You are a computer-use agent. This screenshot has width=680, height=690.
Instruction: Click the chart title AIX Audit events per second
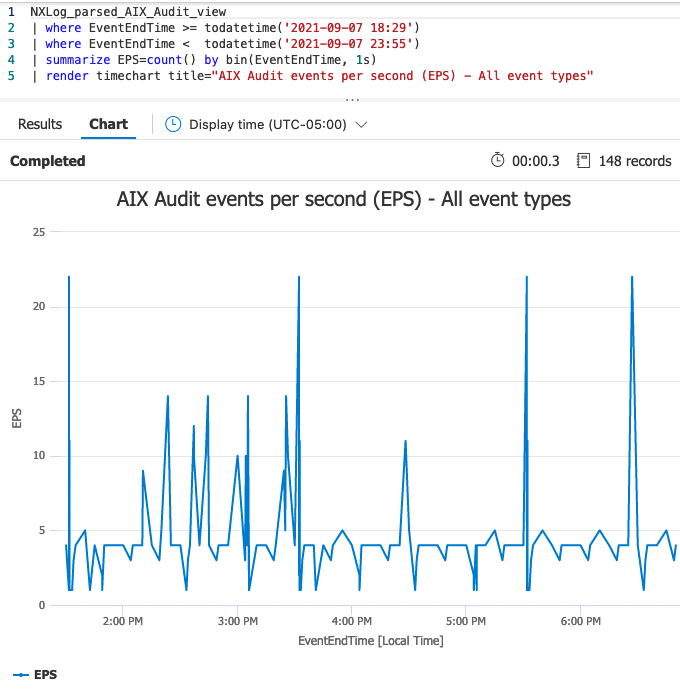point(343,199)
